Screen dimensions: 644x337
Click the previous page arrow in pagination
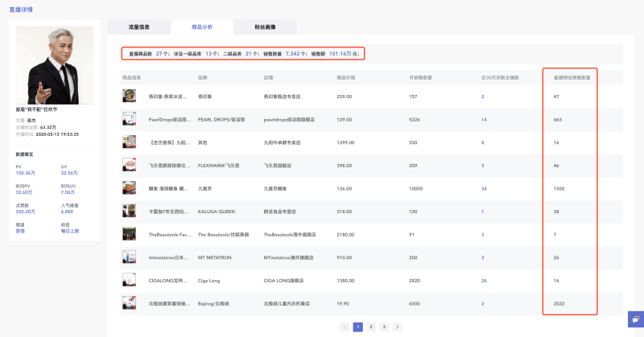tap(345, 327)
